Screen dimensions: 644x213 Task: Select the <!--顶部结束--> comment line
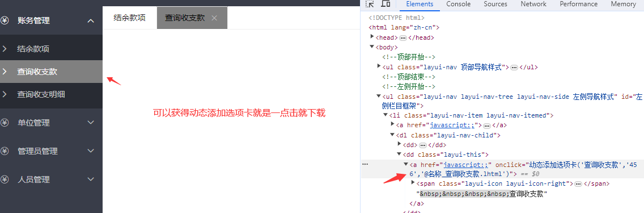(x=409, y=77)
